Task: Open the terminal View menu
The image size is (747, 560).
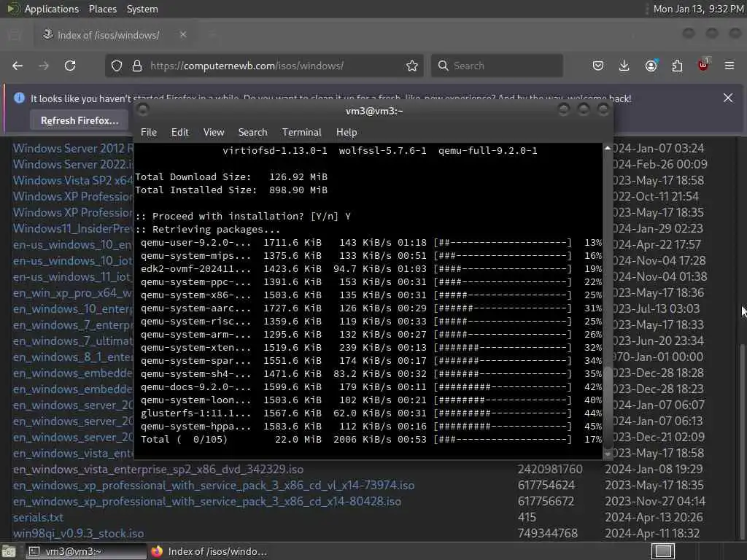Action: pyautogui.click(x=214, y=133)
